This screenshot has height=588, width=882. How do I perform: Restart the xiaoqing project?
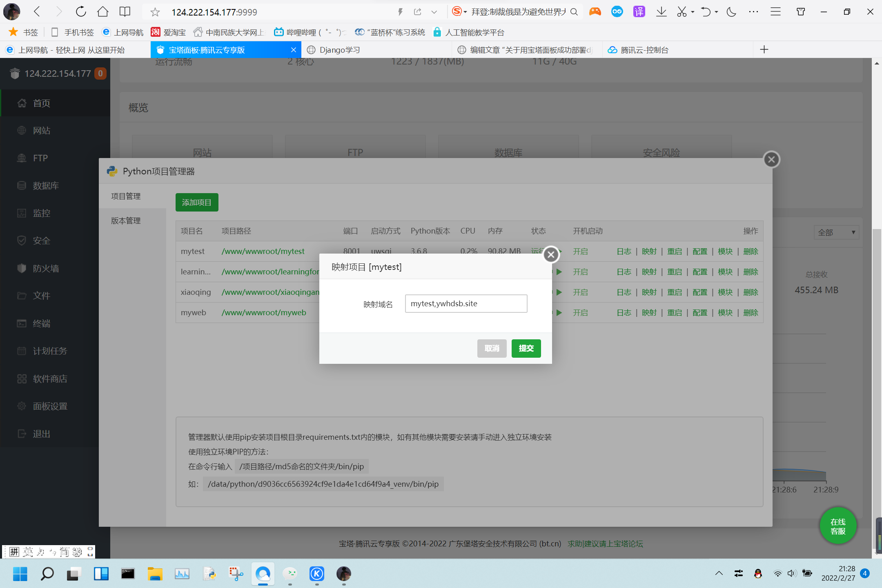[675, 292]
